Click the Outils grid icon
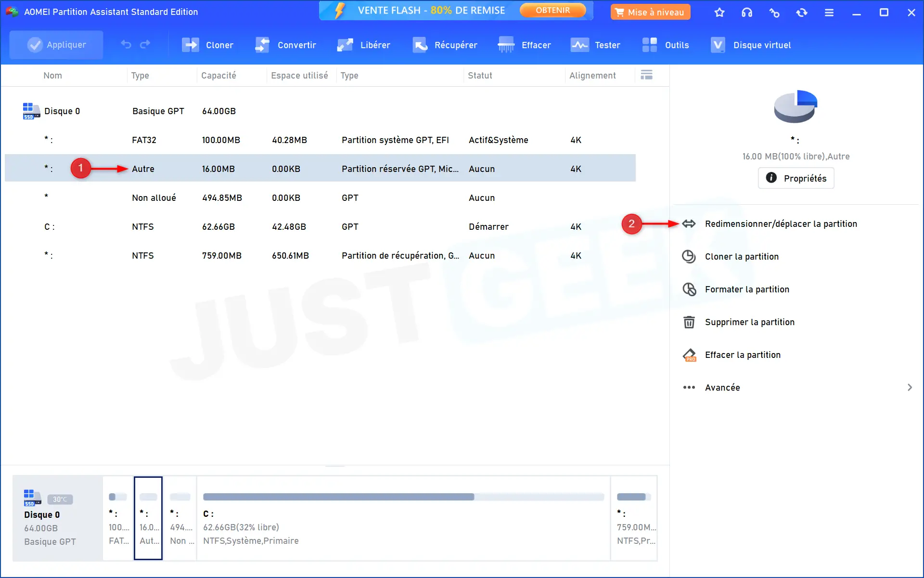This screenshot has height=578, width=924. (650, 45)
